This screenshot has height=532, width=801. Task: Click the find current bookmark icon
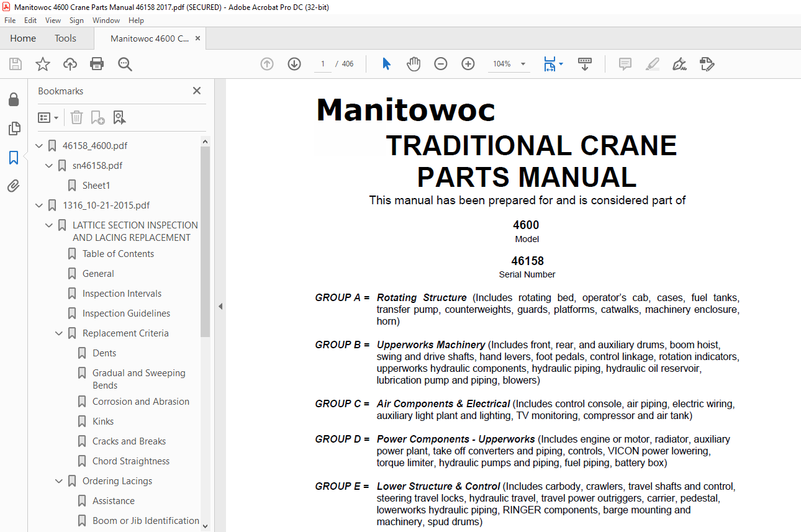point(119,117)
